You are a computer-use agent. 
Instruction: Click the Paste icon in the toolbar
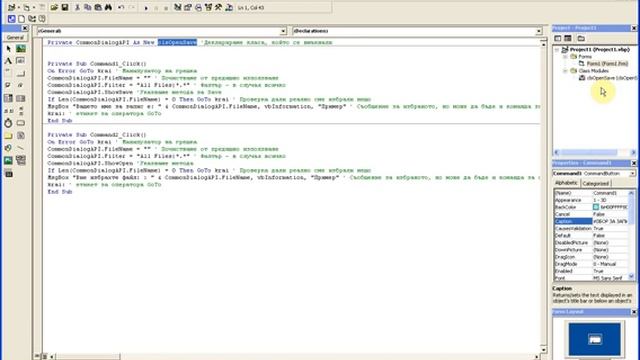[98, 7]
